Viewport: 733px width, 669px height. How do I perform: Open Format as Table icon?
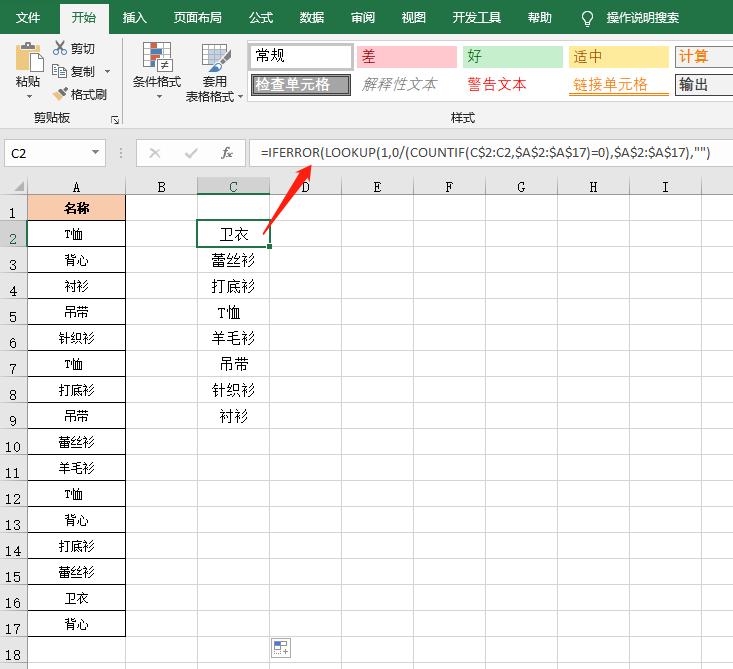click(216, 58)
